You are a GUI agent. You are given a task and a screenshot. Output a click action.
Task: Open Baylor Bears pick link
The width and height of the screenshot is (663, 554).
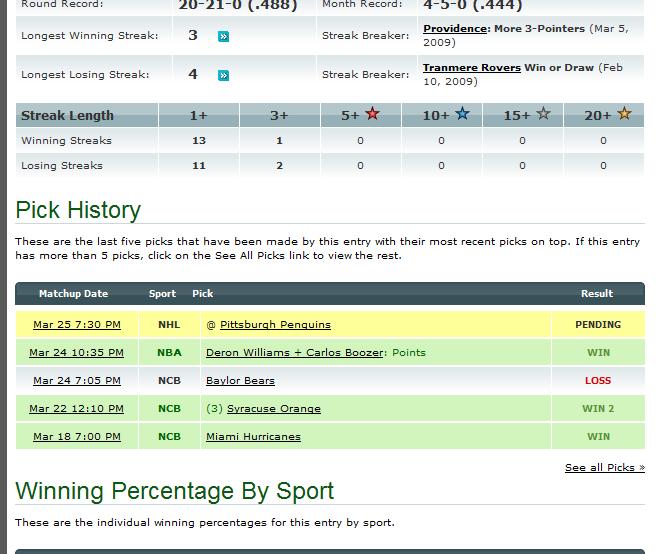point(240,381)
